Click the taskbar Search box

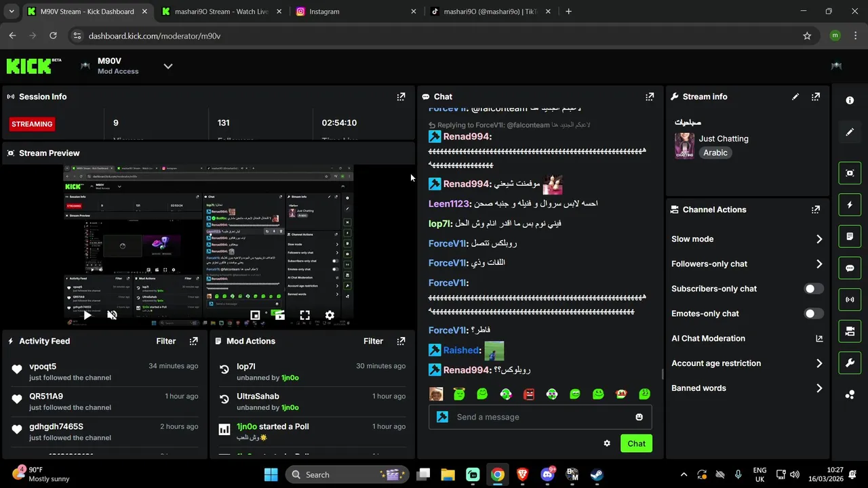(347, 474)
